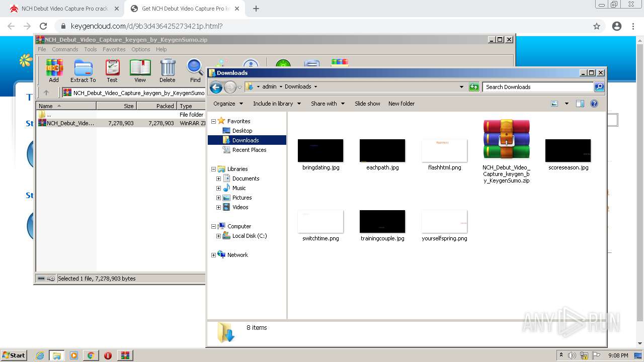Open Chrome icon in taskbar
The height and width of the screenshot is (362, 644).
[91, 355]
